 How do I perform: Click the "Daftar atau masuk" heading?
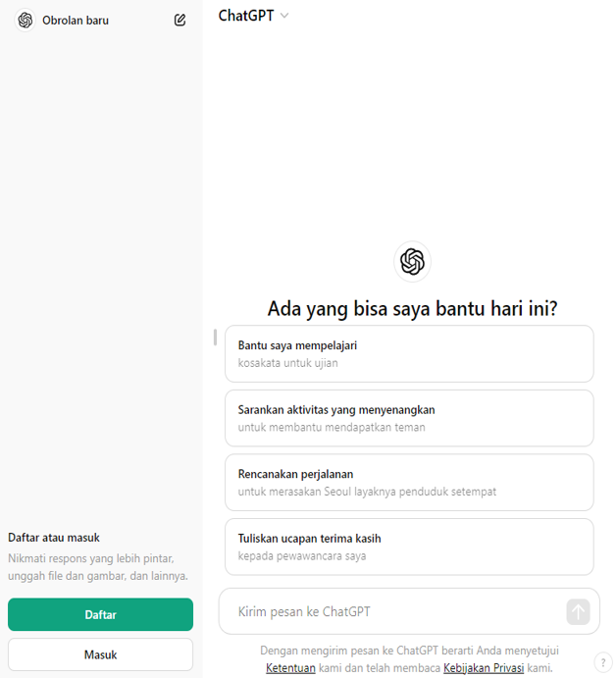click(54, 538)
